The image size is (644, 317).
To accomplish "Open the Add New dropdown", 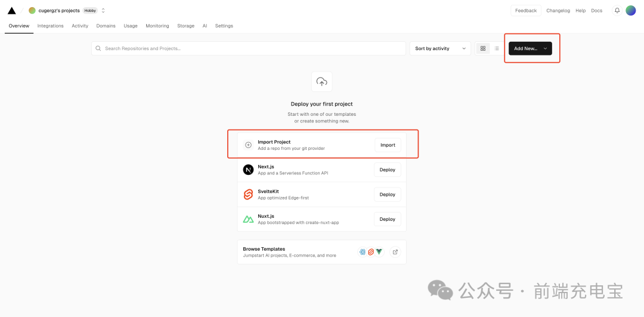I will (x=530, y=48).
